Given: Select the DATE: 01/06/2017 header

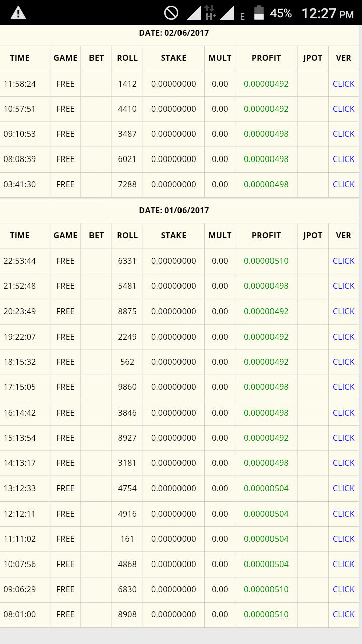Looking at the screenshot, I should pos(174,210).
